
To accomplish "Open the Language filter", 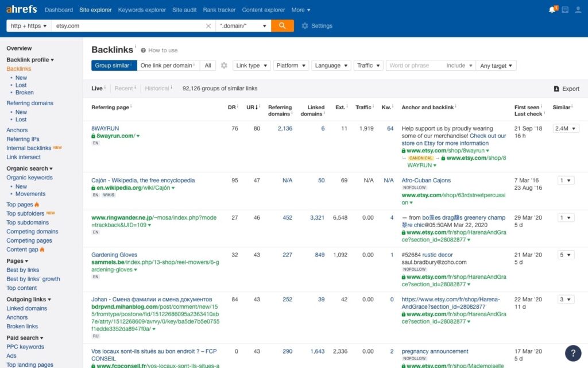I will (331, 66).
